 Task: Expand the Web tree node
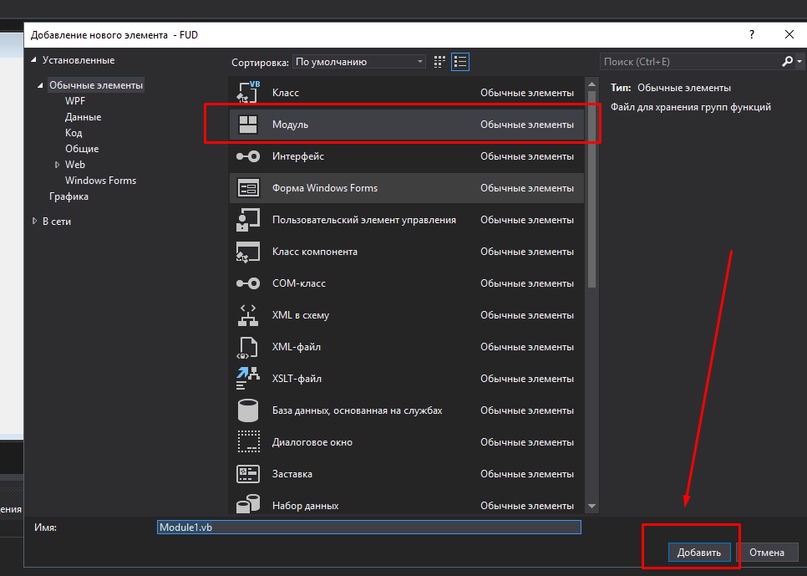(x=57, y=165)
